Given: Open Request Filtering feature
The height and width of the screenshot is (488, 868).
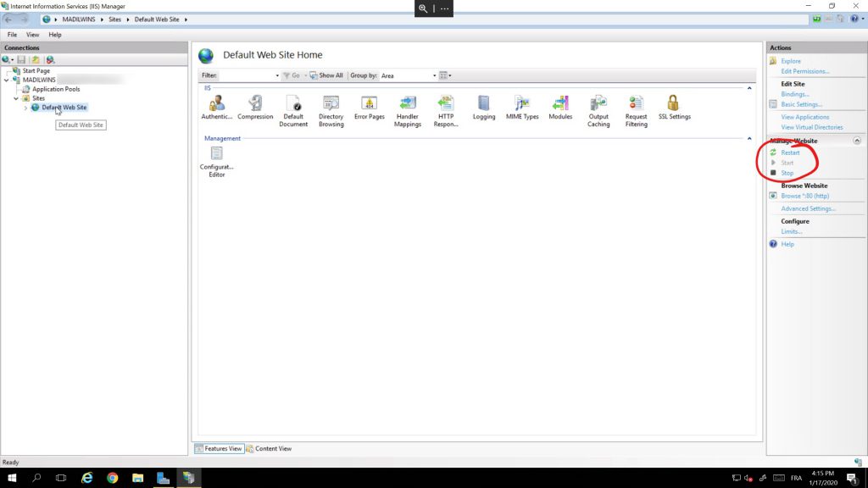Looking at the screenshot, I should coord(636,111).
